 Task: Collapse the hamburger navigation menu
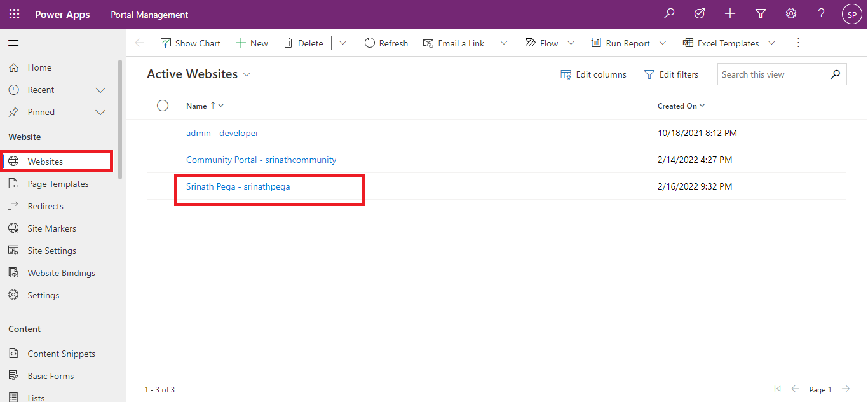click(13, 43)
